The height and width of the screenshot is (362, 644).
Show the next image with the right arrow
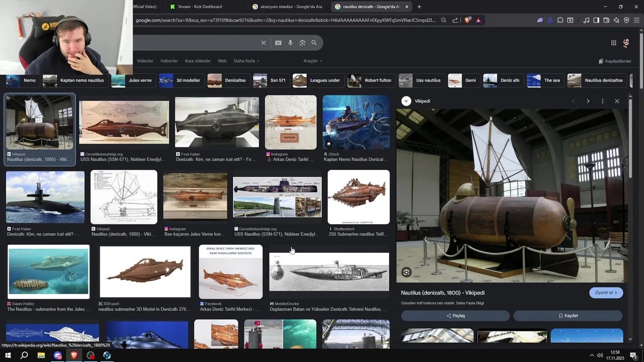[x=588, y=101]
